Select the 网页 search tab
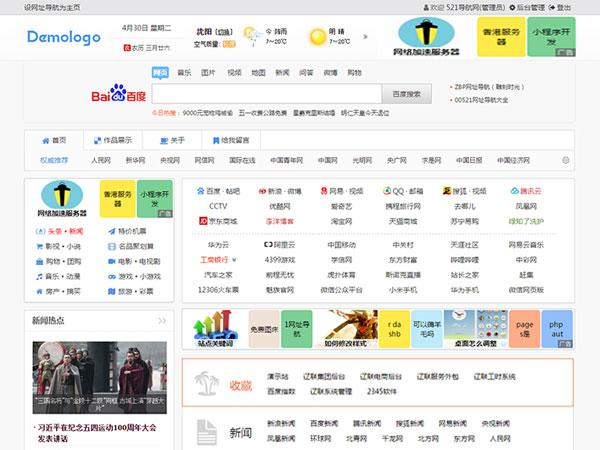Screen dimensions: 600x450 click(160, 72)
